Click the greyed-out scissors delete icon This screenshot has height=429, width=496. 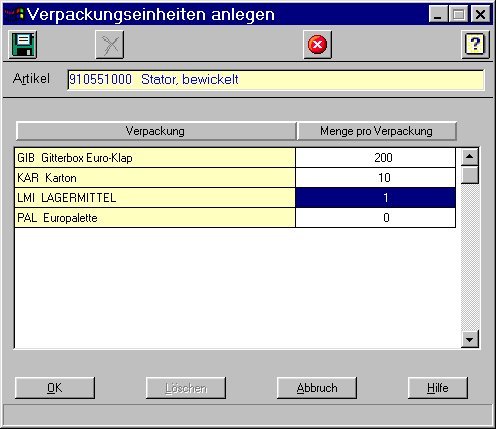pyautogui.click(x=110, y=44)
